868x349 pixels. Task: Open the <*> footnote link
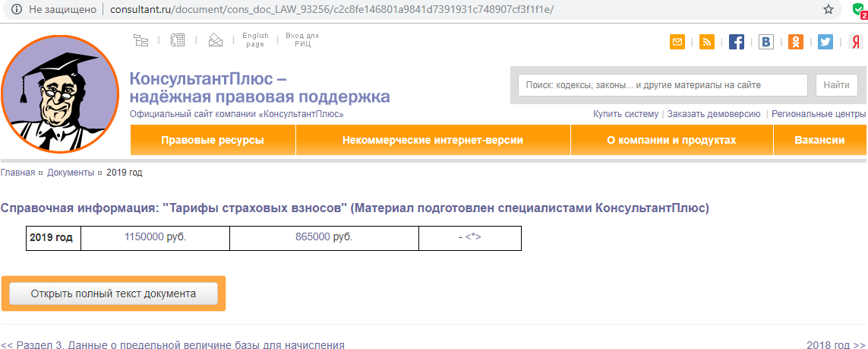[x=473, y=237]
